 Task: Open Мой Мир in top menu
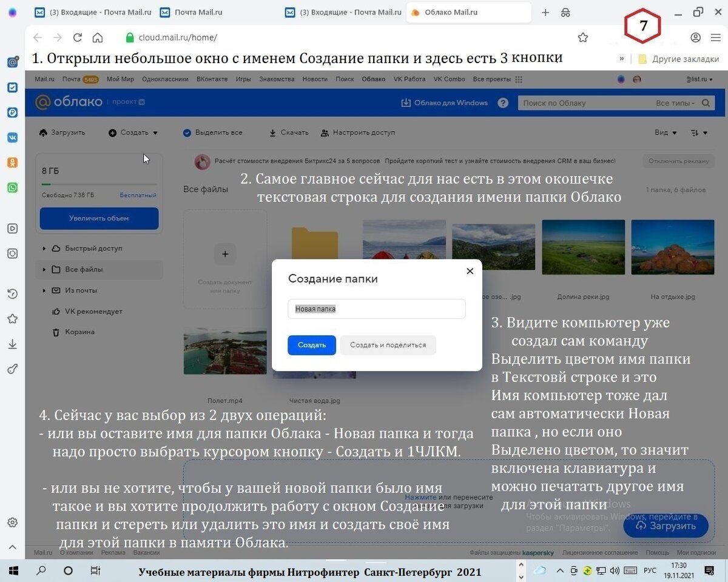click(x=120, y=79)
